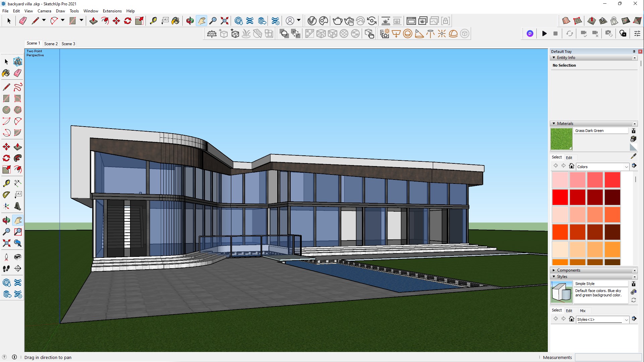
Task: Open the pencil tool dropdown arrow
Action: 44,20
